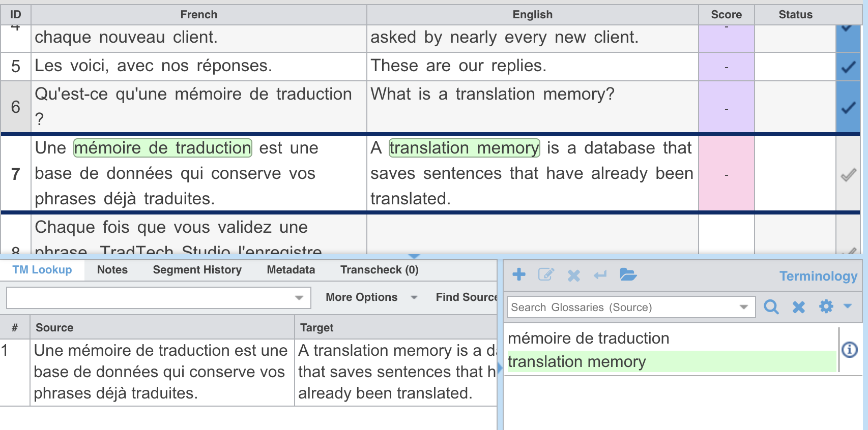The image size is (868, 430).
Task: Open glossary with folder icon
Action: click(628, 275)
